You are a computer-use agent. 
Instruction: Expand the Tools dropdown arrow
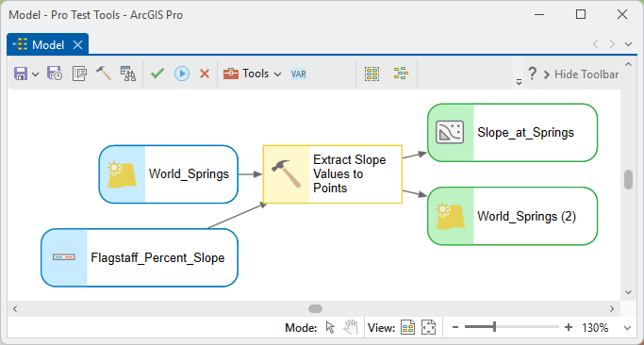277,74
